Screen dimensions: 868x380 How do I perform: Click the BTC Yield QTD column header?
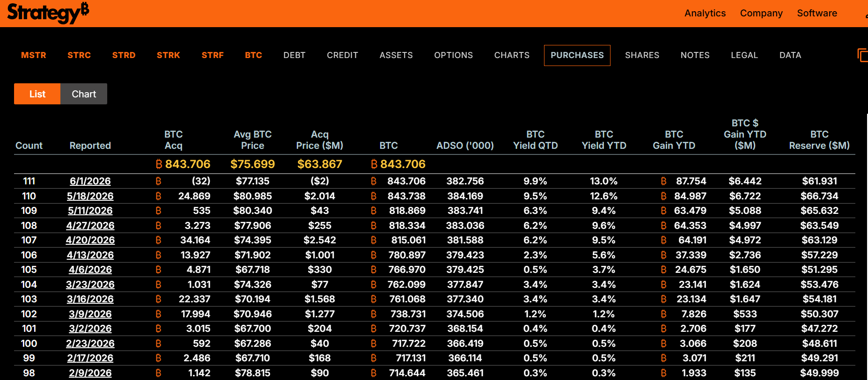pyautogui.click(x=536, y=140)
